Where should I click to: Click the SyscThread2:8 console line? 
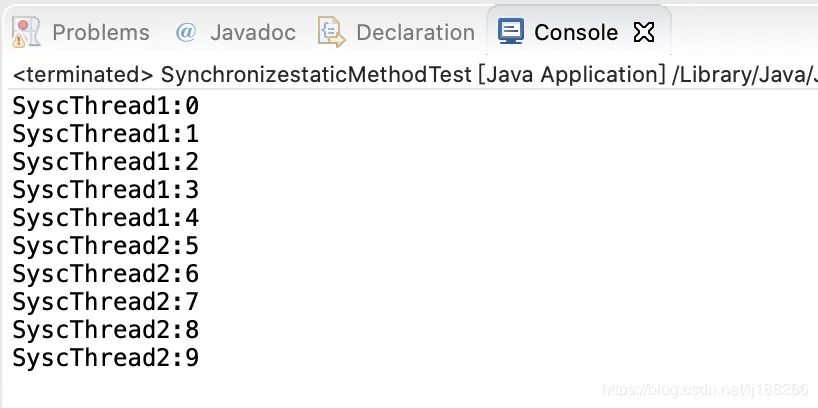pos(106,330)
